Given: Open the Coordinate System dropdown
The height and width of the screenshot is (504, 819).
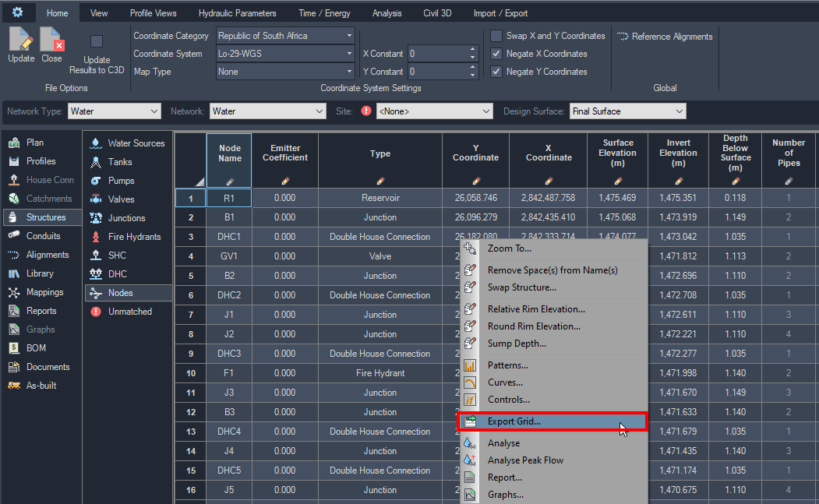Looking at the screenshot, I should tap(285, 53).
